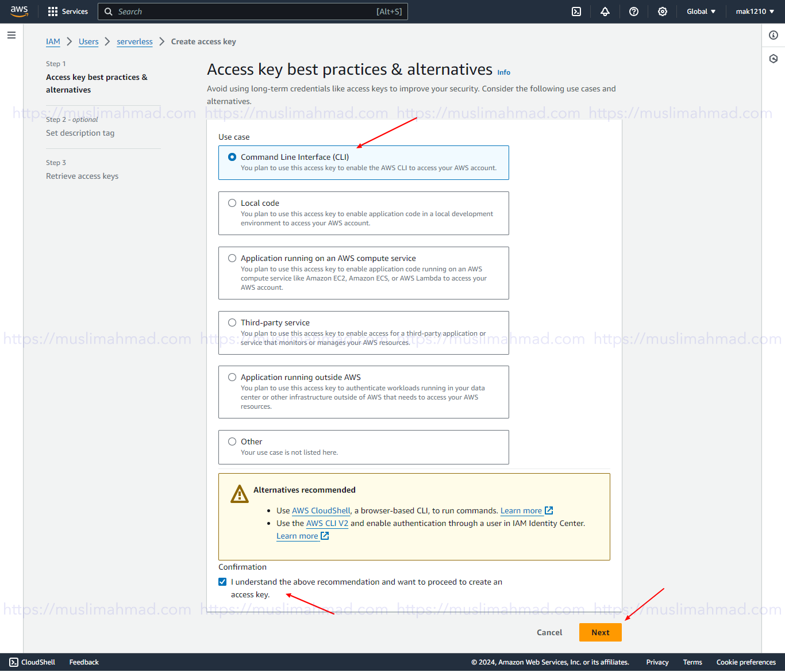Viewport: 785px width, 672px height.
Task: Open the Services grid menu
Action: coord(53,11)
